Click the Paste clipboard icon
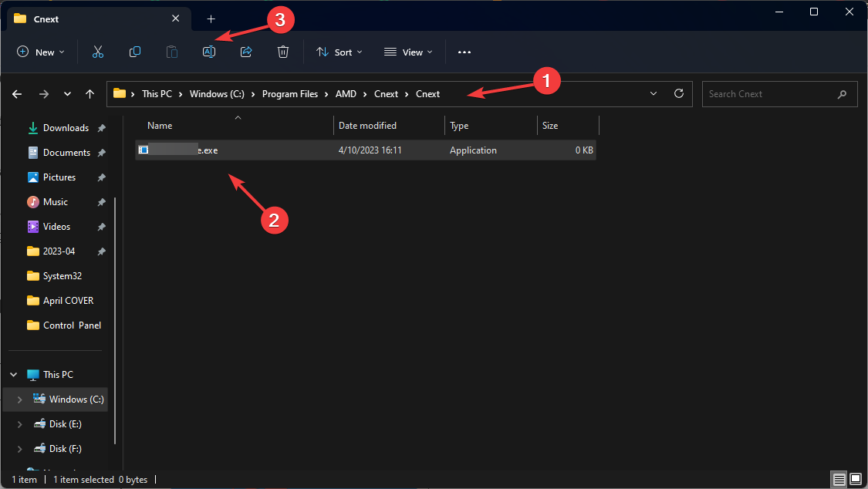The height and width of the screenshot is (489, 868). (171, 52)
